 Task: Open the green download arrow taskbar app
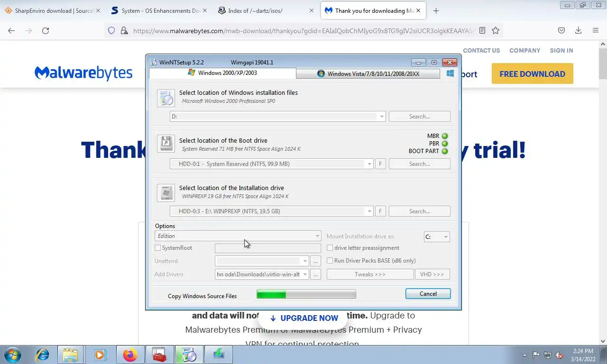(219, 355)
